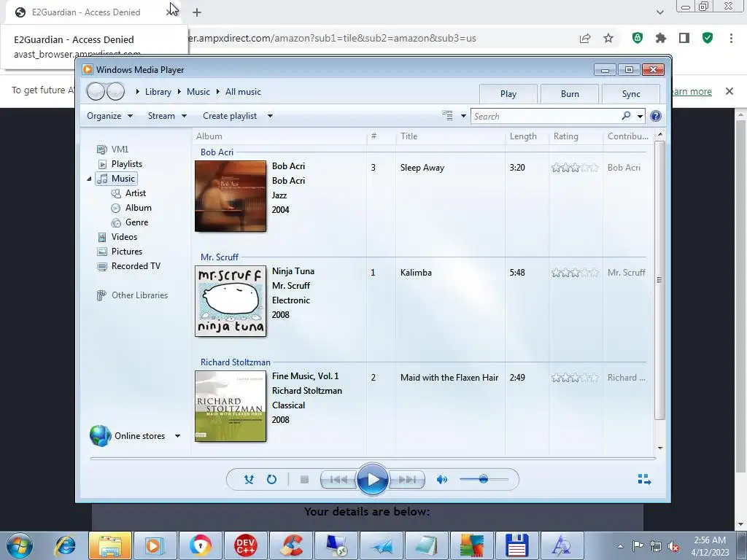The image size is (747, 560).
Task: Open Playlists in the navigation pane
Action: click(120, 164)
